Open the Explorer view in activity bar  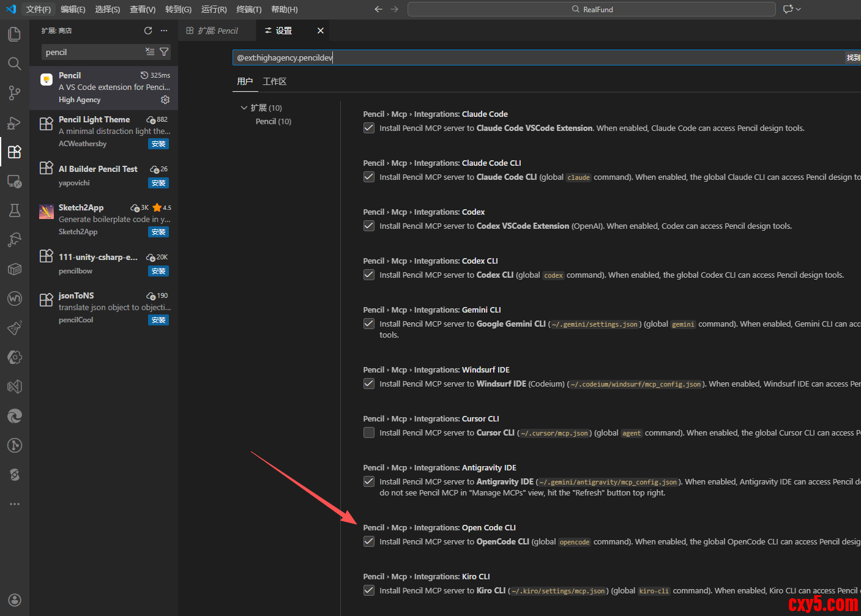pos(14,34)
